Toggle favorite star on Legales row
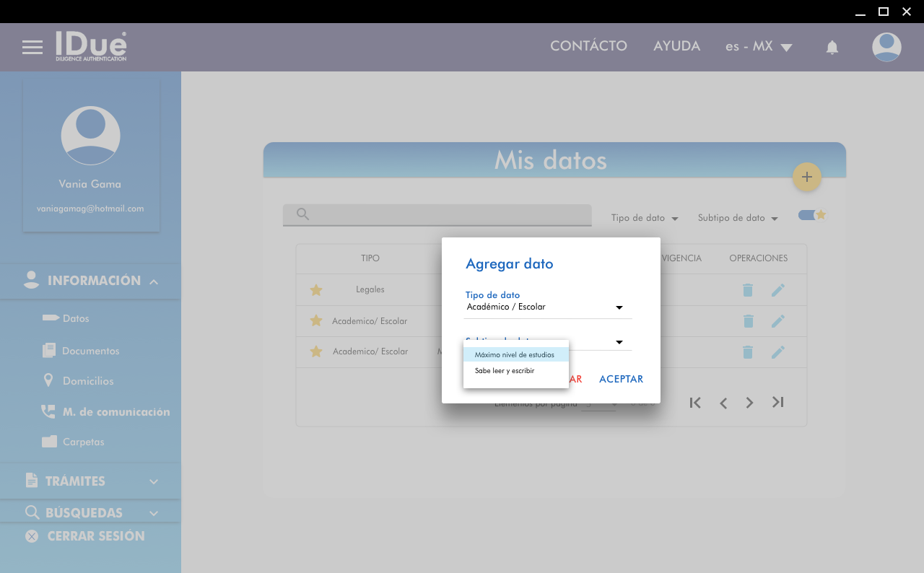 315,290
